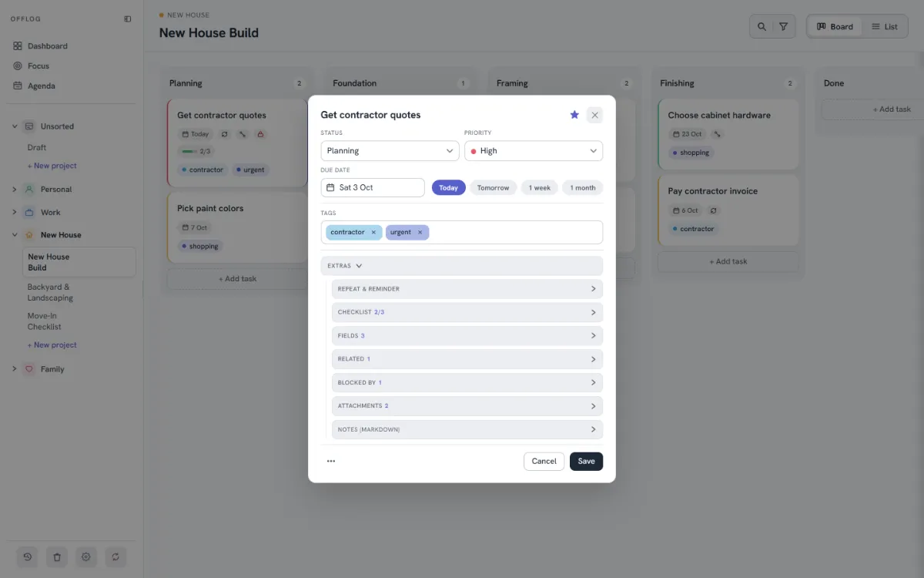Open the Pick paint colors card
The image size is (924, 578).
coord(237,227)
